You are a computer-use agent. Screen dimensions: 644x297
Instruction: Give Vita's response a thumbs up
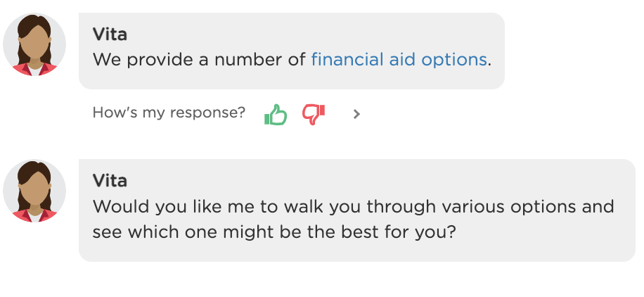tap(276, 114)
